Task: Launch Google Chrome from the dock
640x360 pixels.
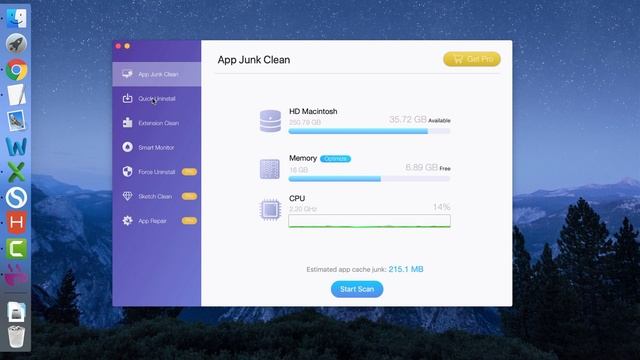Action: coord(16,70)
